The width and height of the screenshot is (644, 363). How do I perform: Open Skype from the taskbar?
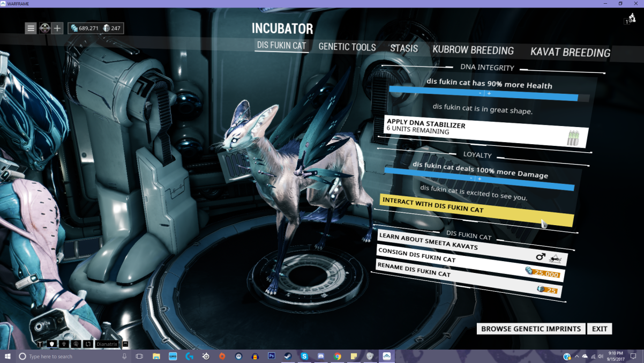pos(304,356)
